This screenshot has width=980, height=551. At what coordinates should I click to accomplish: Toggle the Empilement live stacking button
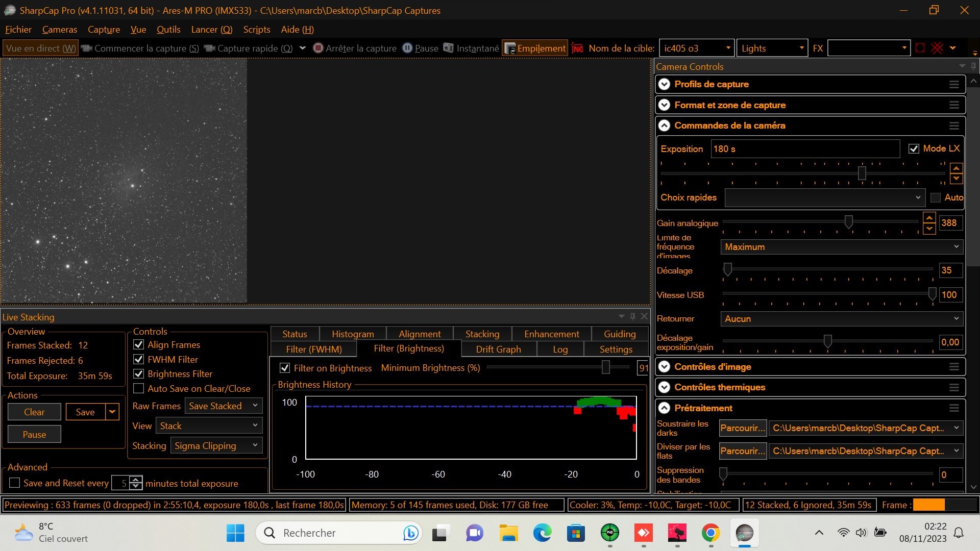[535, 48]
